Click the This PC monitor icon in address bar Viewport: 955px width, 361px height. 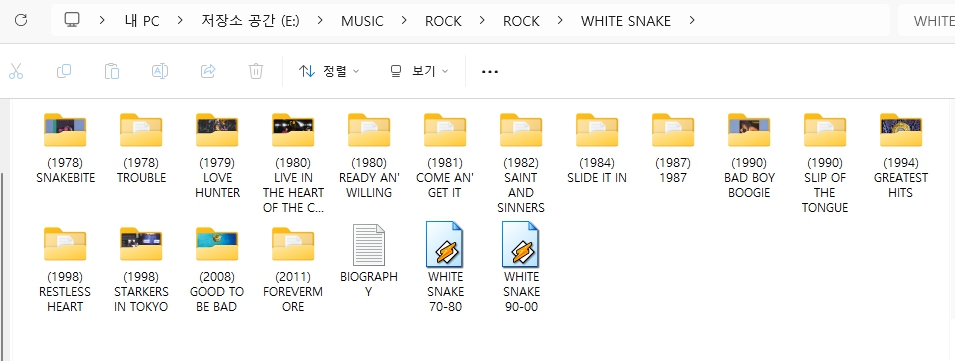point(72,20)
